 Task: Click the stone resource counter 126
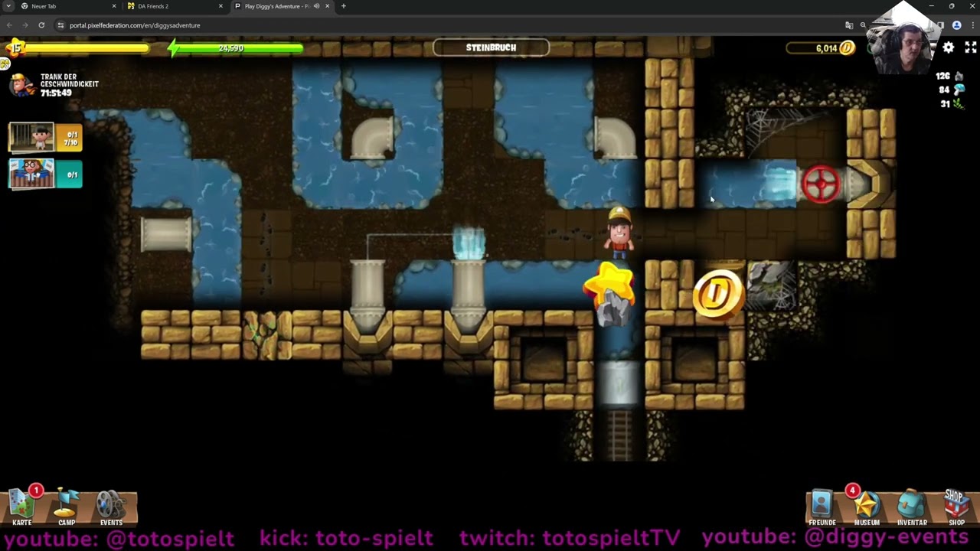(x=949, y=77)
